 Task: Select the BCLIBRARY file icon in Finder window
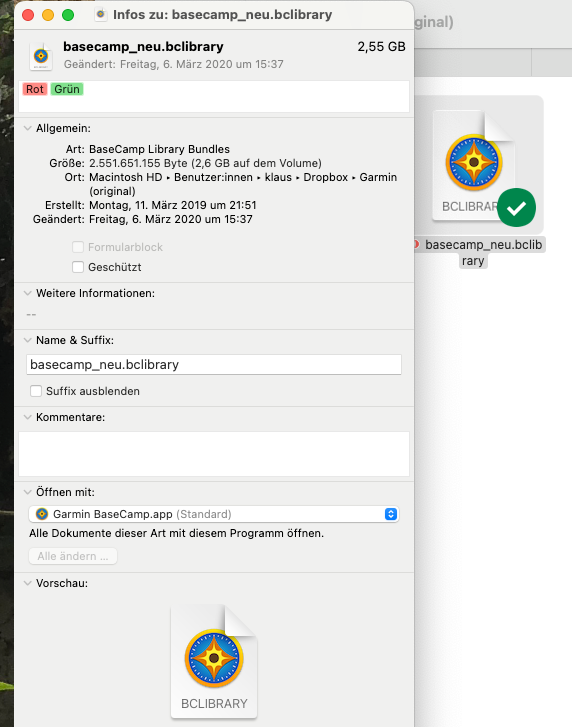474,165
